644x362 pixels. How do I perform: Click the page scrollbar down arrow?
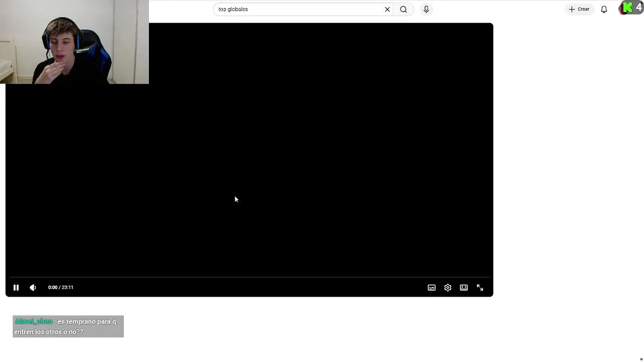641,359
